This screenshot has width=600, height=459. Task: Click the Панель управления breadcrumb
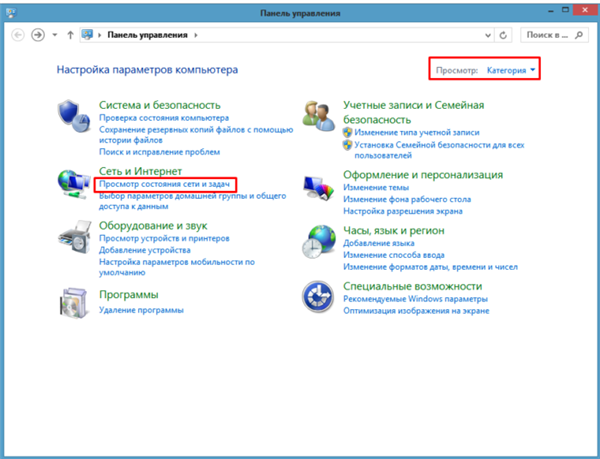click(x=147, y=35)
